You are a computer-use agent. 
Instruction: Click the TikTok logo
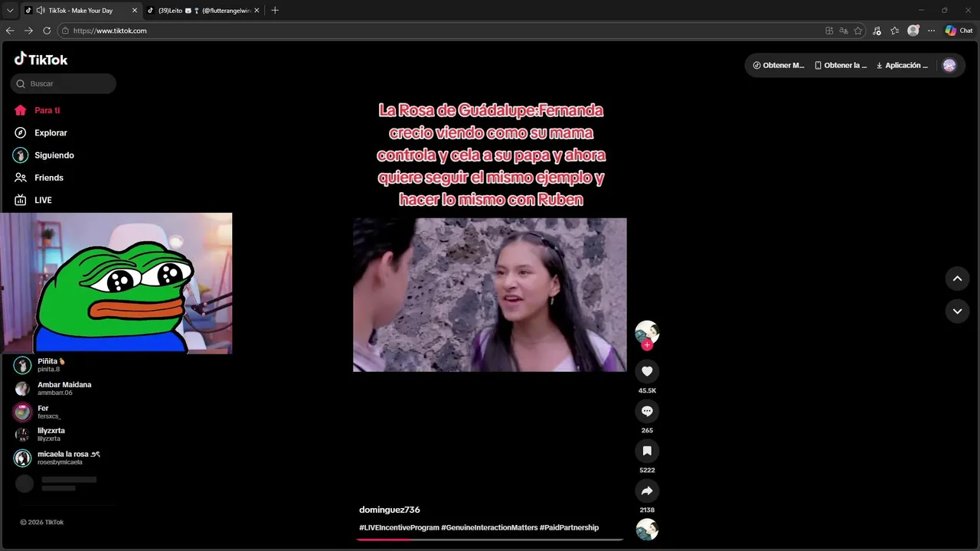tap(41, 60)
